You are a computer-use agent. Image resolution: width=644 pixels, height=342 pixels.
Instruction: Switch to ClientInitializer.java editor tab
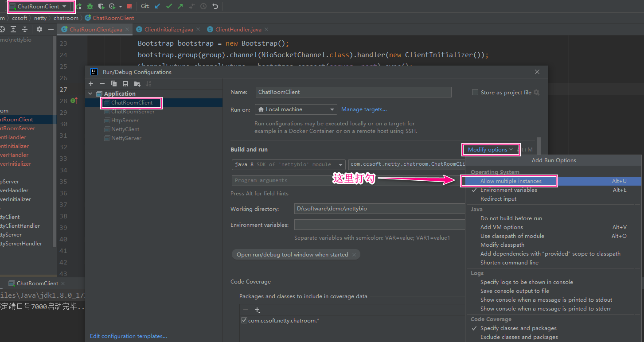(x=168, y=30)
